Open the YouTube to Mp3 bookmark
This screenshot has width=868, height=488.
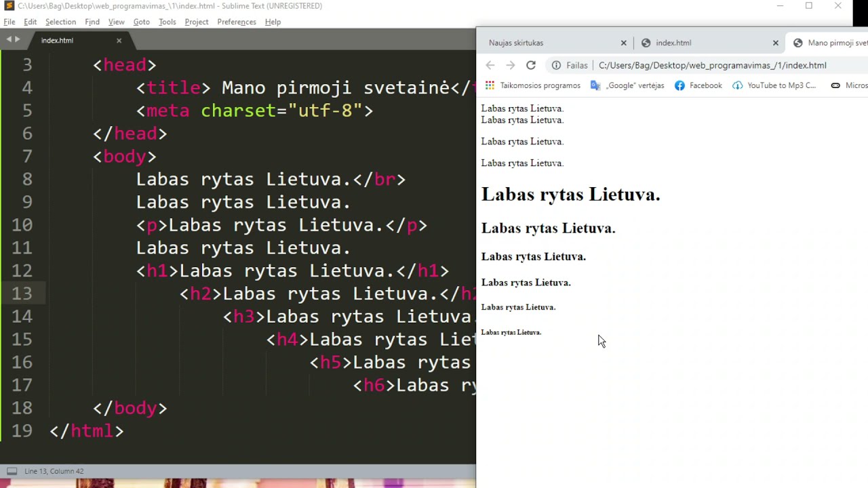(774, 85)
